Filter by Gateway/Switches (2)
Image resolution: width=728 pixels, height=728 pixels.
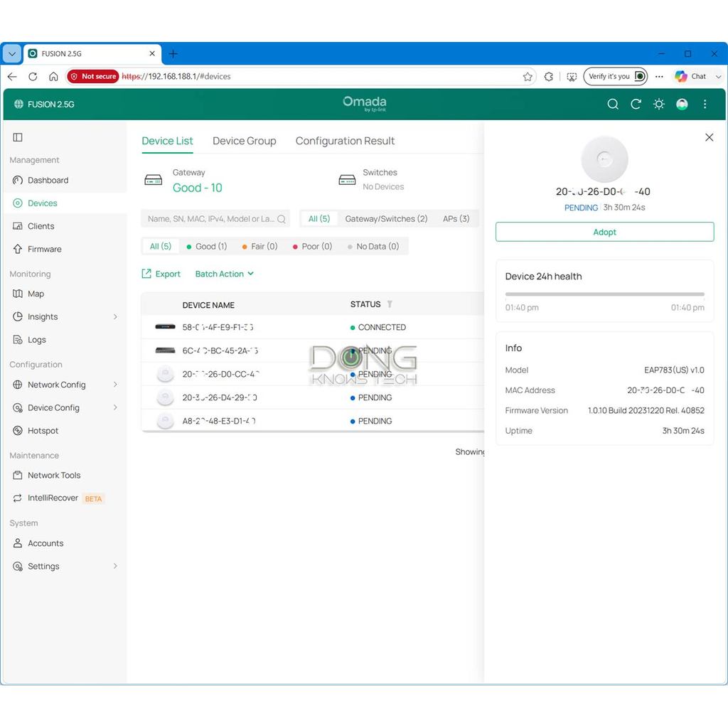pyautogui.click(x=386, y=219)
